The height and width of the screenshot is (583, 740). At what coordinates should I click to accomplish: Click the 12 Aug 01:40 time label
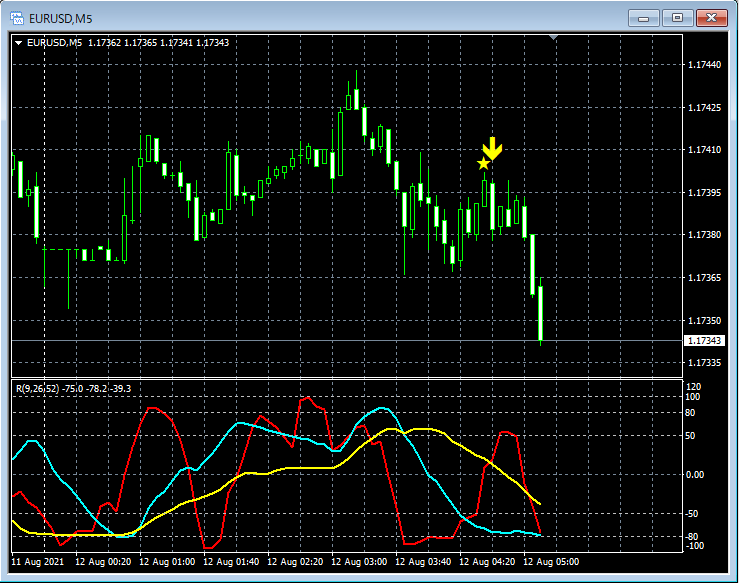(231, 562)
